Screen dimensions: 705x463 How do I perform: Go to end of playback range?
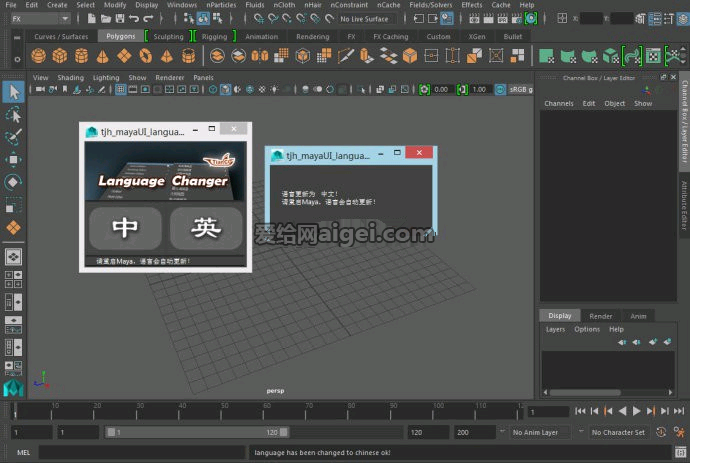point(679,411)
